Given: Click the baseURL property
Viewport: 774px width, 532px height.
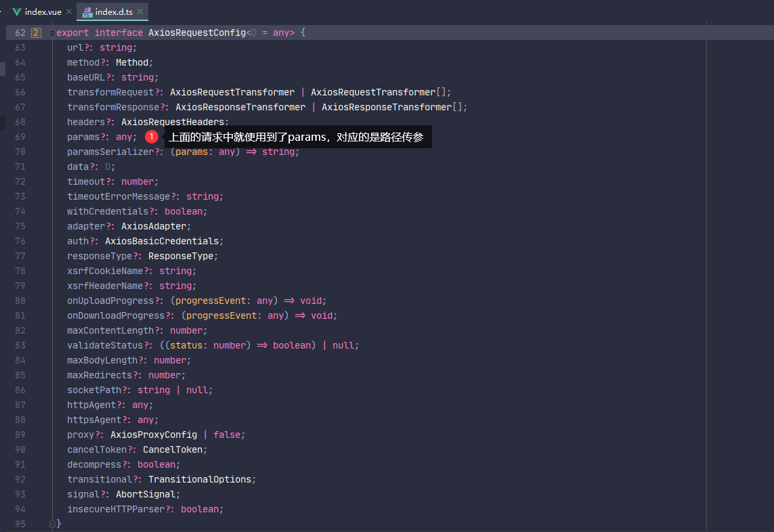Looking at the screenshot, I should click(x=86, y=77).
